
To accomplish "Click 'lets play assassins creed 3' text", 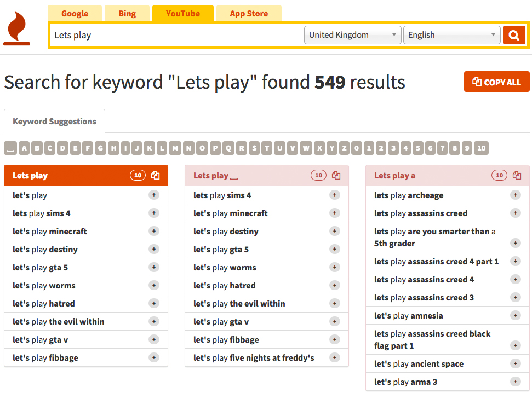I will click(424, 297).
